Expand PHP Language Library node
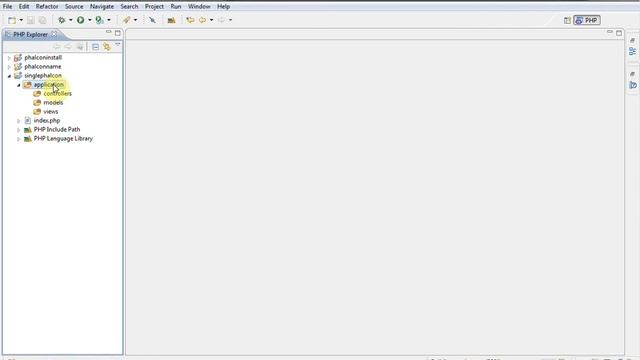The height and width of the screenshot is (360, 640). (18, 139)
